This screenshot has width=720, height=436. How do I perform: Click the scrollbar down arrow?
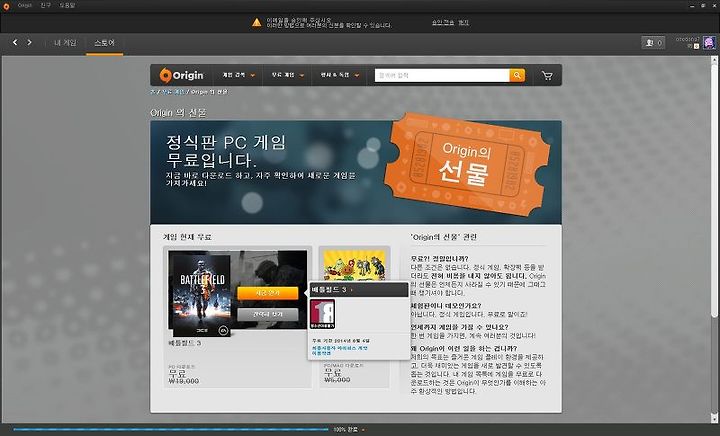(714, 419)
